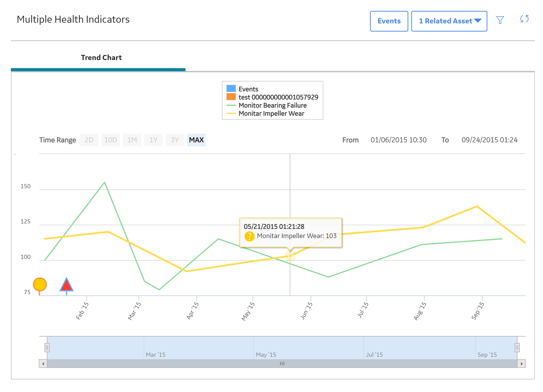
Task: Toggle the Events legend series
Action: (242, 89)
